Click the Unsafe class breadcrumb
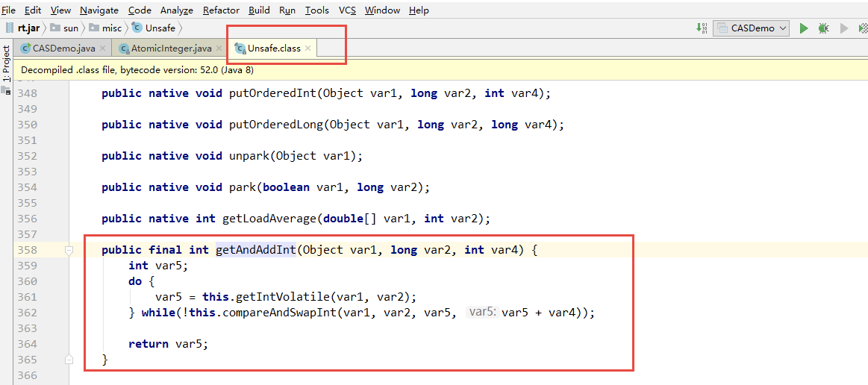Viewport: 868px width, 385px height. [155, 28]
